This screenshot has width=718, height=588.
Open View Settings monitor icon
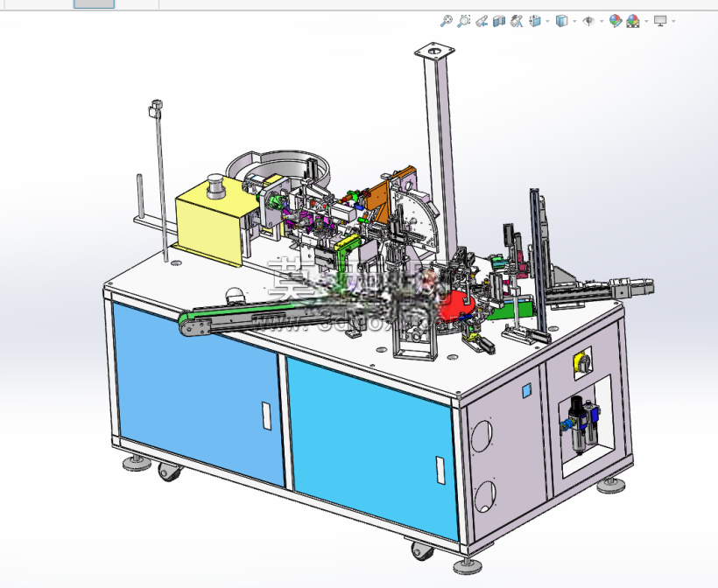[x=660, y=21]
